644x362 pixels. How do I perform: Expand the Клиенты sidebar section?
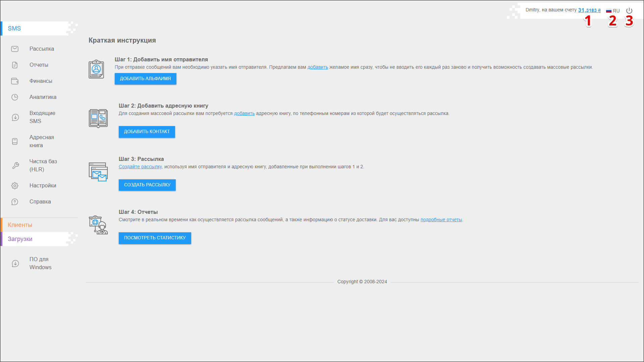click(20, 225)
